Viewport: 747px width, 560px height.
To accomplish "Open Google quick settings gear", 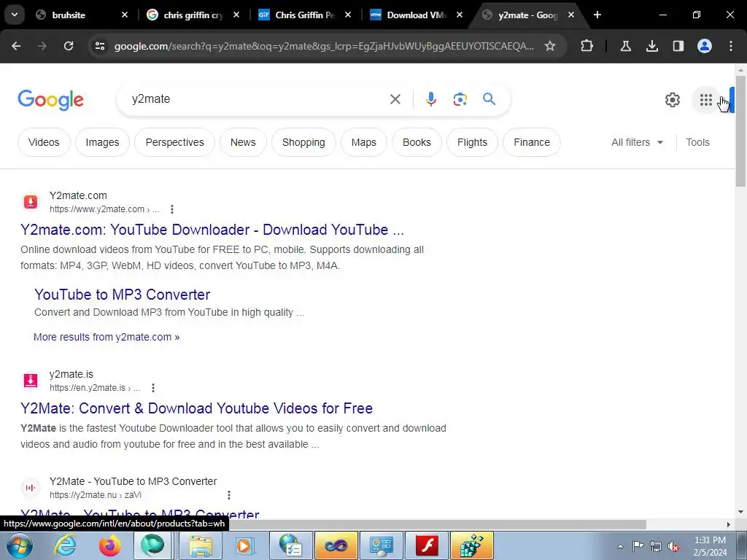I will coord(672,100).
